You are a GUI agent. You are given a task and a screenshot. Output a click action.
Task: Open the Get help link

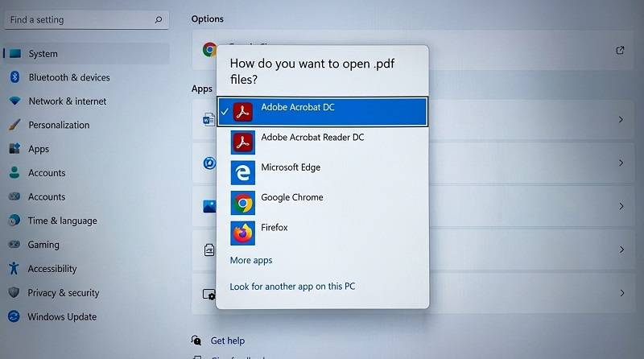[x=228, y=340]
